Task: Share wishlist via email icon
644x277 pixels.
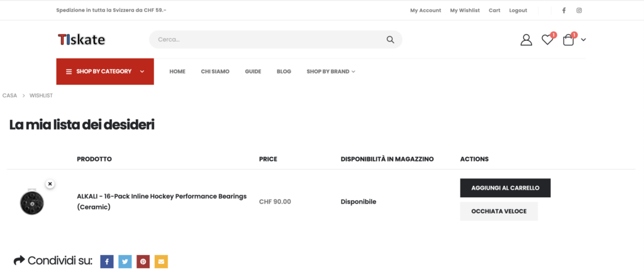Action: [x=161, y=261]
